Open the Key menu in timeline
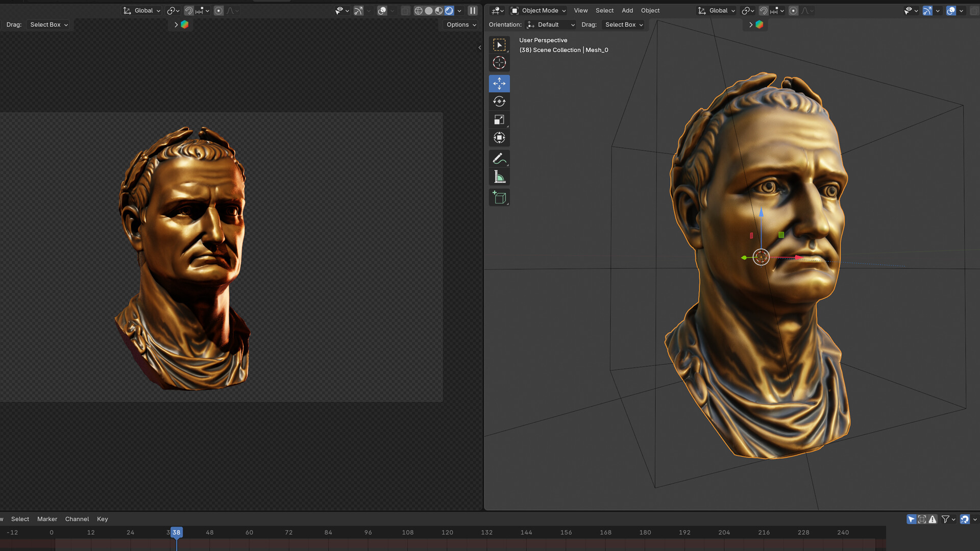 click(103, 519)
